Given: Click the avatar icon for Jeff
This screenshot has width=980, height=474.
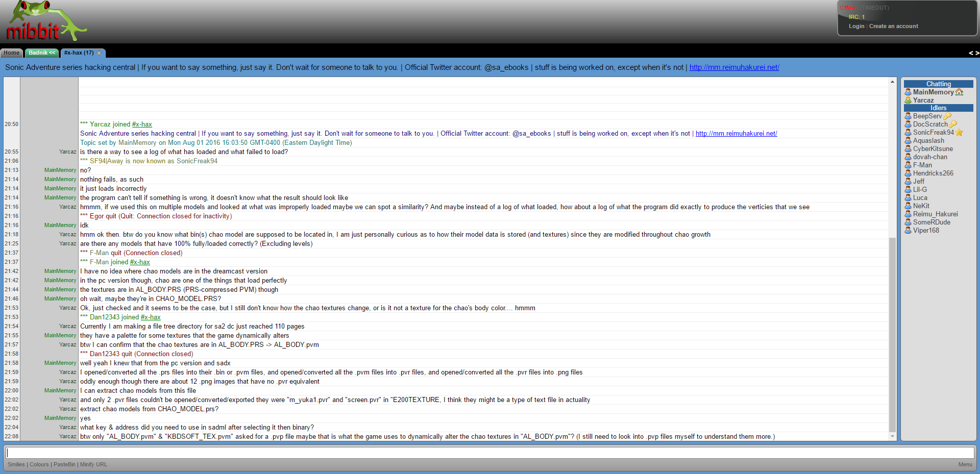Looking at the screenshot, I should [x=908, y=182].
